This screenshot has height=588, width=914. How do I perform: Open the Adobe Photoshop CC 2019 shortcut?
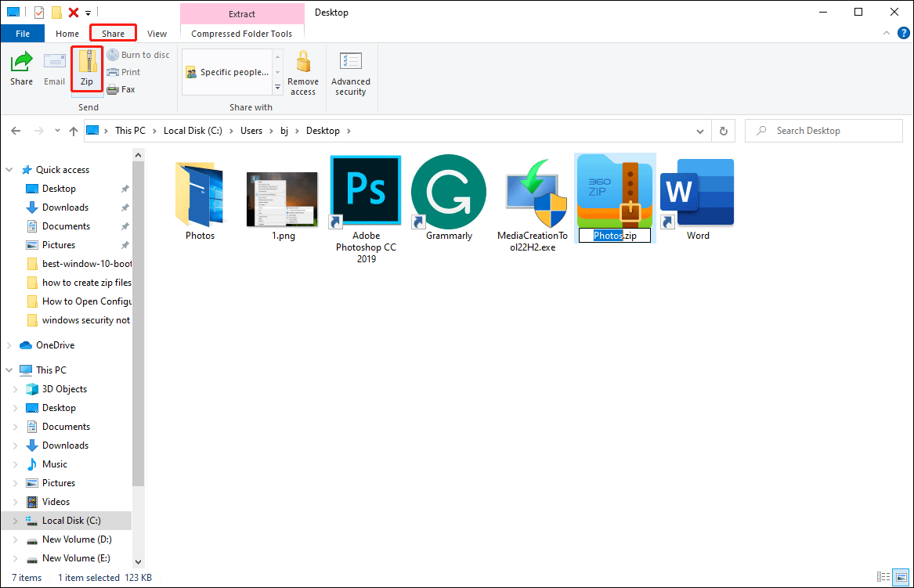click(x=365, y=189)
